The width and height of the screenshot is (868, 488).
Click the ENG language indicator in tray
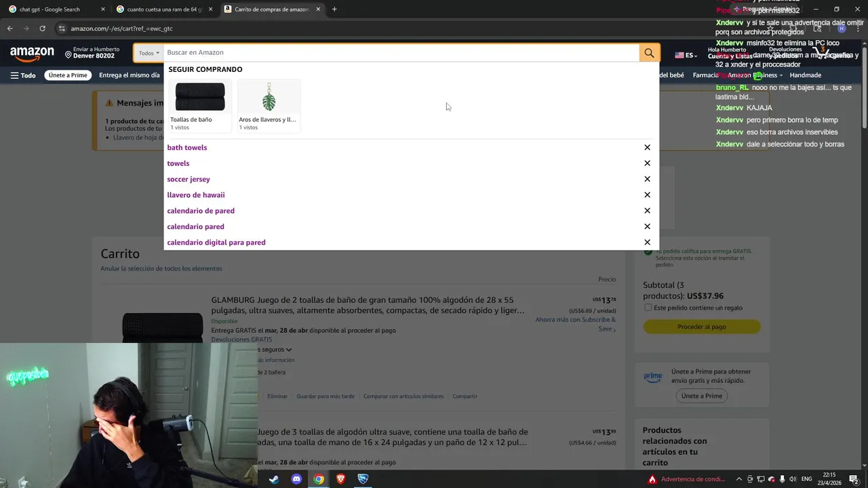[807, 479]
